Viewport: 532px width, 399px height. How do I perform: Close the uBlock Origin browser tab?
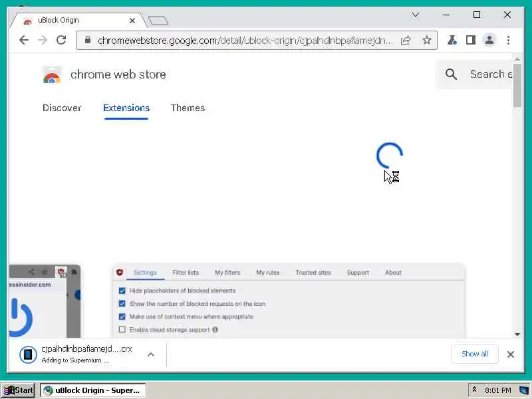click(x=132, y=21)
